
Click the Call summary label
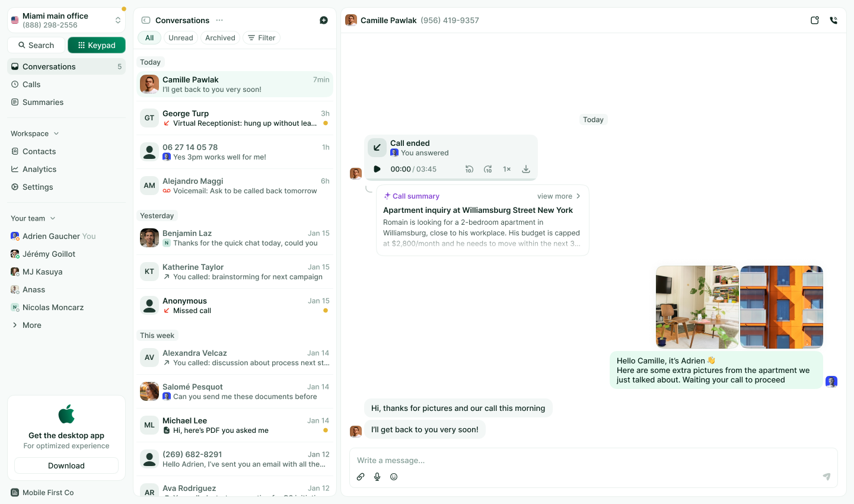(x=416, y=196)
